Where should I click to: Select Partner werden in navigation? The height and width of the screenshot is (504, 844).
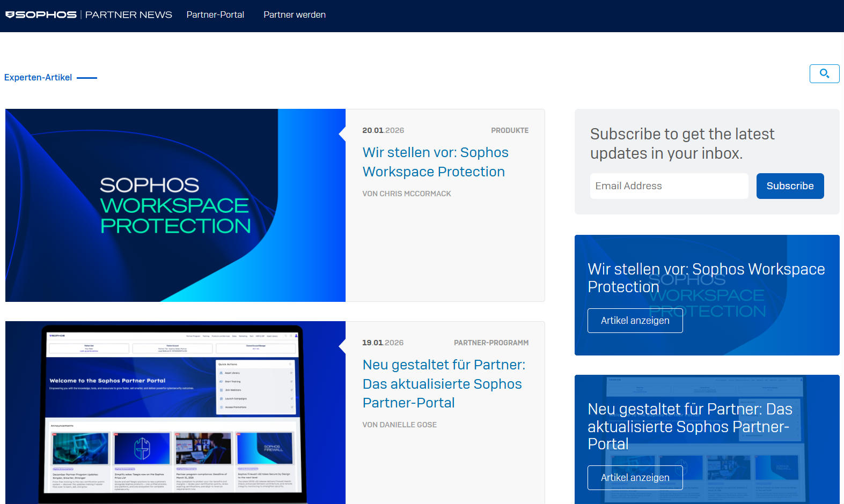[x=295, y=14]
